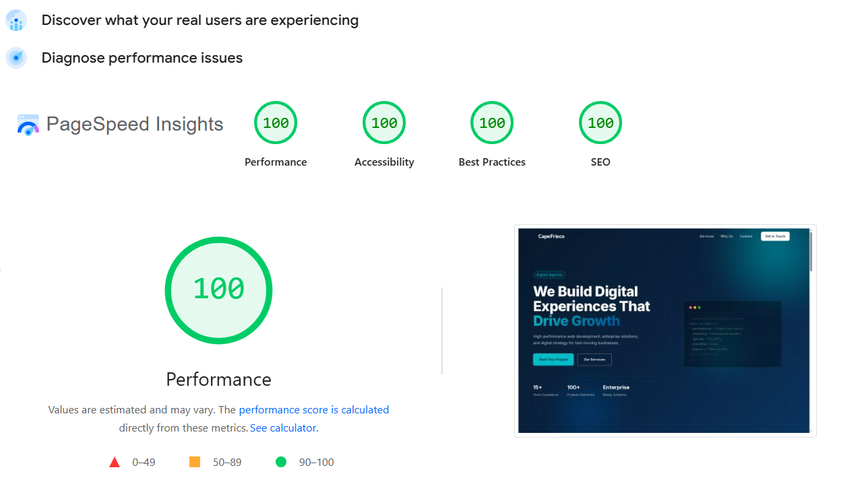Select the Contact navigation item
868x478 pixels.
(x=746, y=236)
